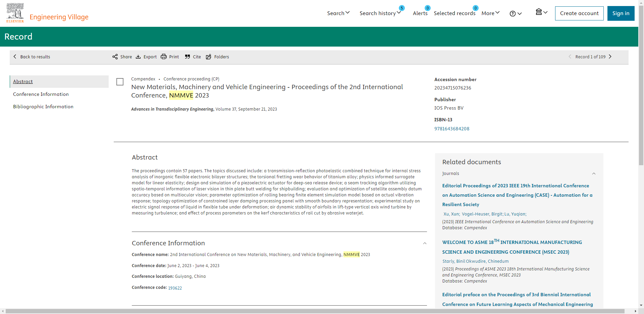The image size is (644, 314).
Task: Click the Export download icon
Action: coord(138,57)
